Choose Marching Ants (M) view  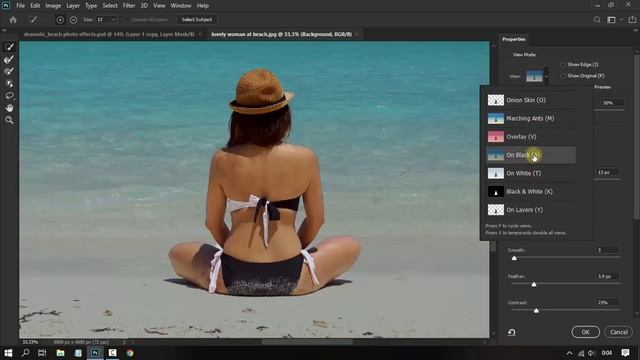click(531, 118)
